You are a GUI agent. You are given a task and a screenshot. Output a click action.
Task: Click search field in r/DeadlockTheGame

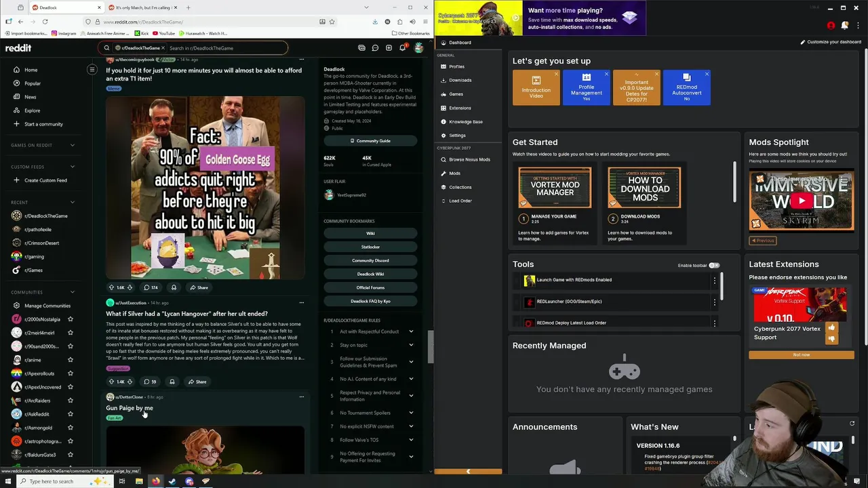226,48
